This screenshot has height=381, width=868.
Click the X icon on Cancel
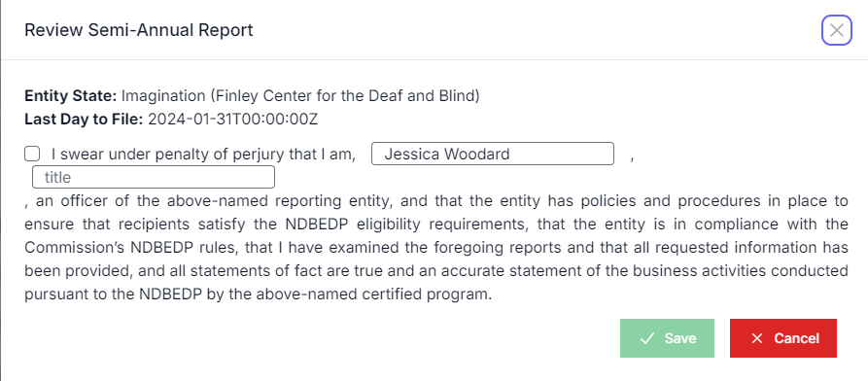coord(757,338)
